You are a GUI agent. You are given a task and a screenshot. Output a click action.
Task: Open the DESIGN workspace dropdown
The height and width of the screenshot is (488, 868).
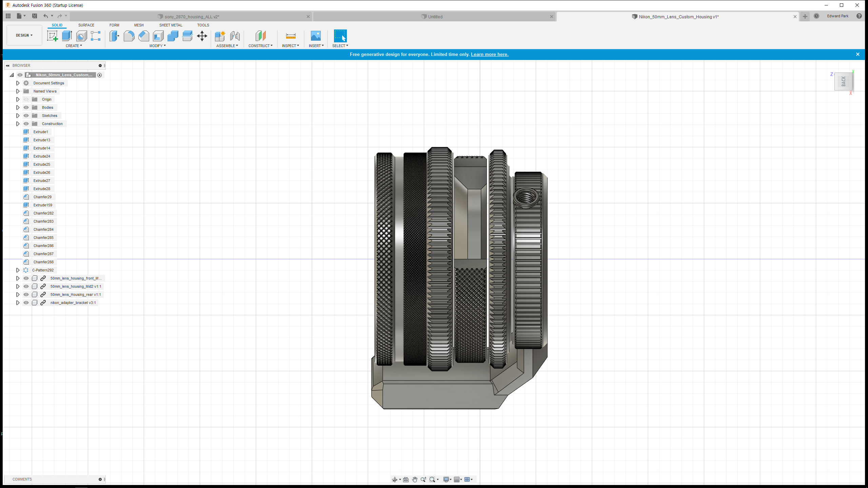click(x=24, y=35)
